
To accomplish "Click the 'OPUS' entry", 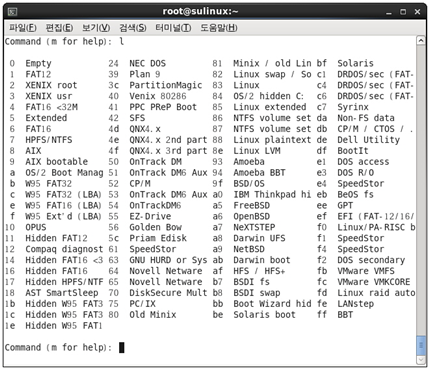I will pyautogui.click(x=36, y=227).
